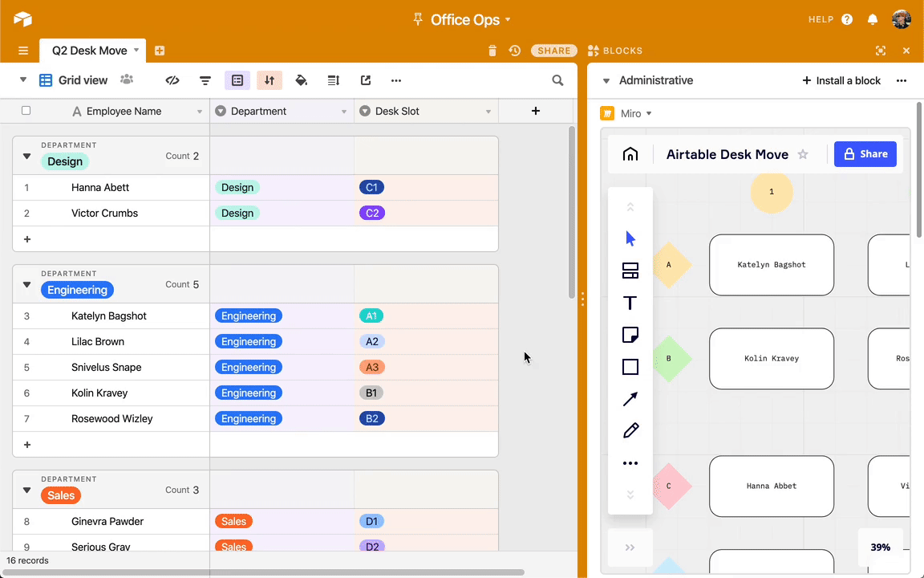
Task: Open the trash bin icon
Action: tap(492, 51)
